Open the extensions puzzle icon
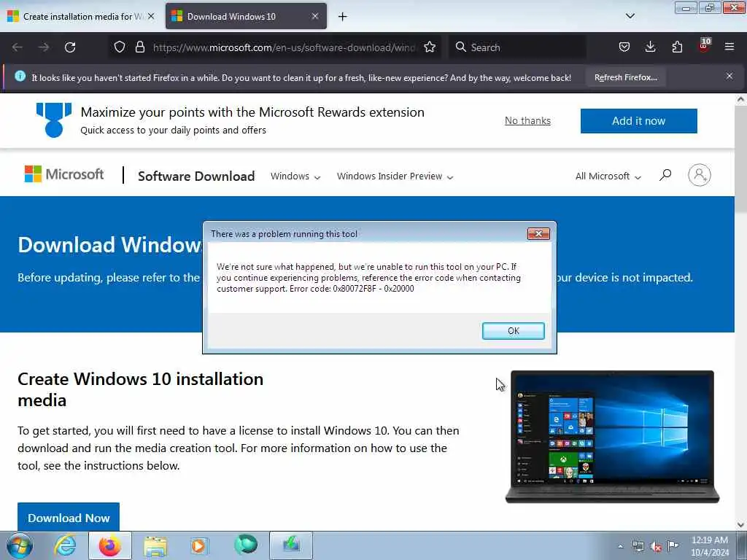The width and height of the screenshot is (747, 560). 677,47
